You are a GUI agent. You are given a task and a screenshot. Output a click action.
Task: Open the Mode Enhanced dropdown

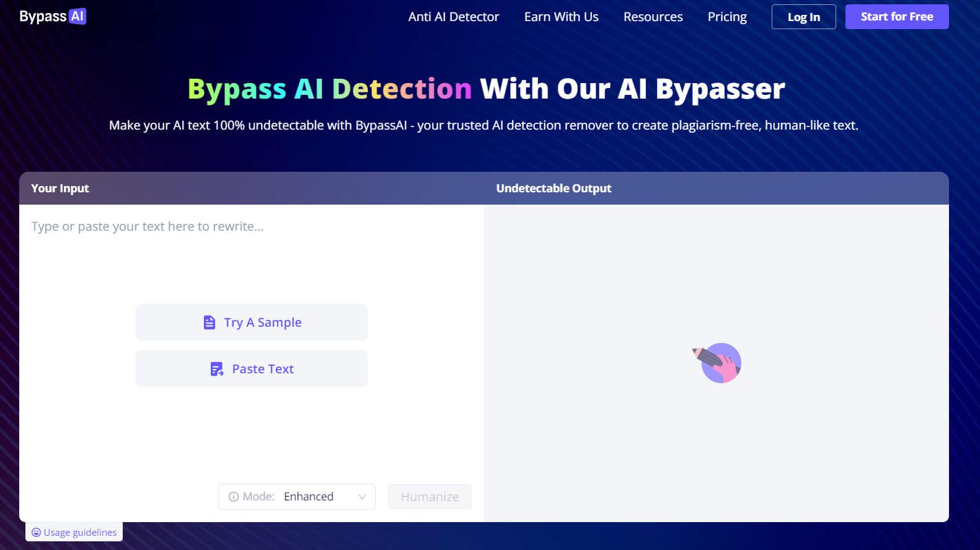(x=296, y=497)
